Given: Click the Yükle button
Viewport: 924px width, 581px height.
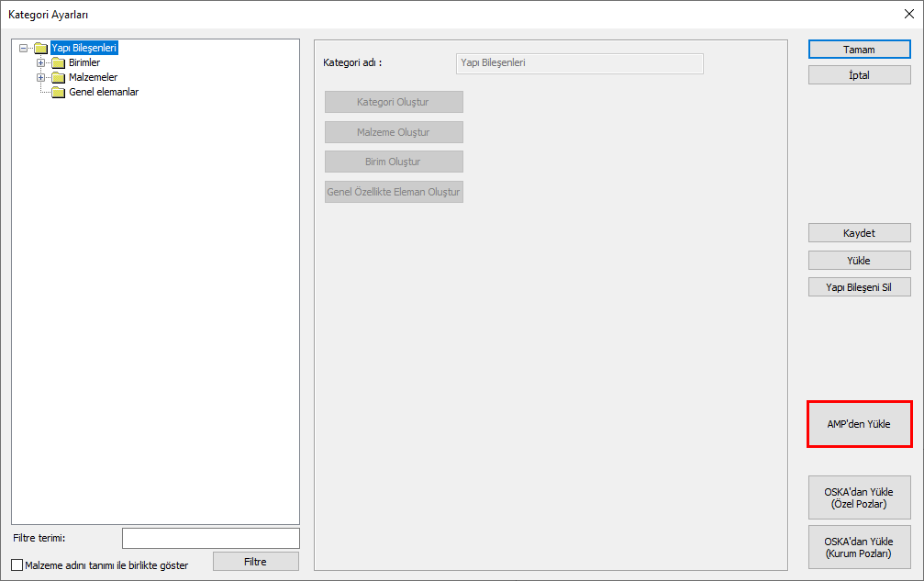Looking at the screenshot, I should 859,261.
